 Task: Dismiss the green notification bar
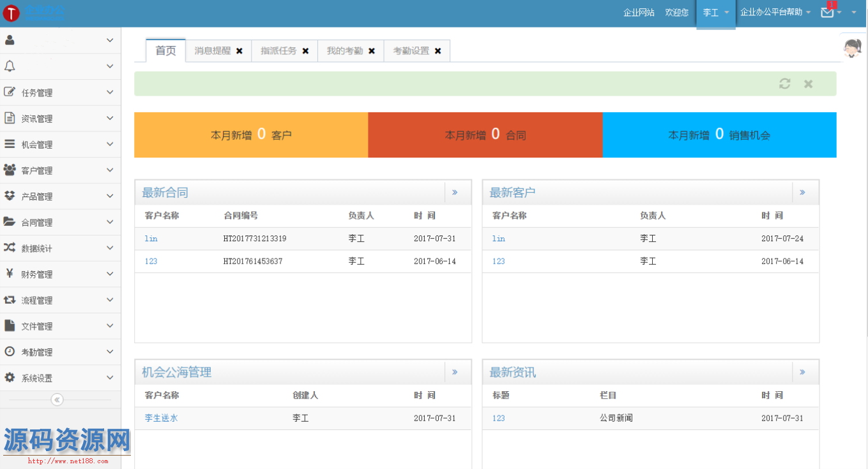808,84
